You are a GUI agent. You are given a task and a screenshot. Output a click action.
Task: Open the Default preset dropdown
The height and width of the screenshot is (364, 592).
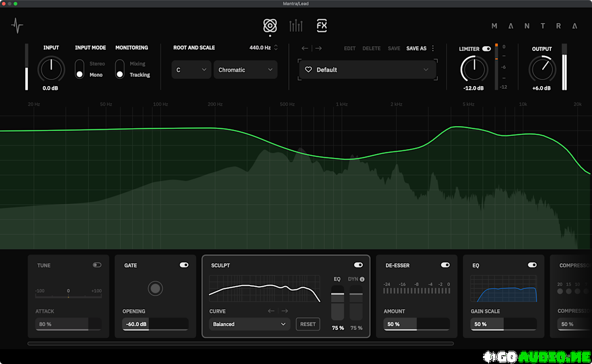click(367, 70)
